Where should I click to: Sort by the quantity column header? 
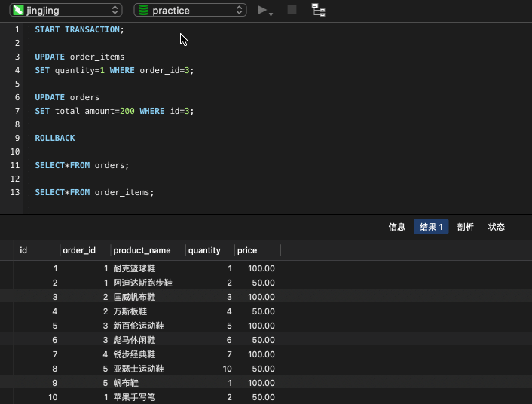(210, 250)
